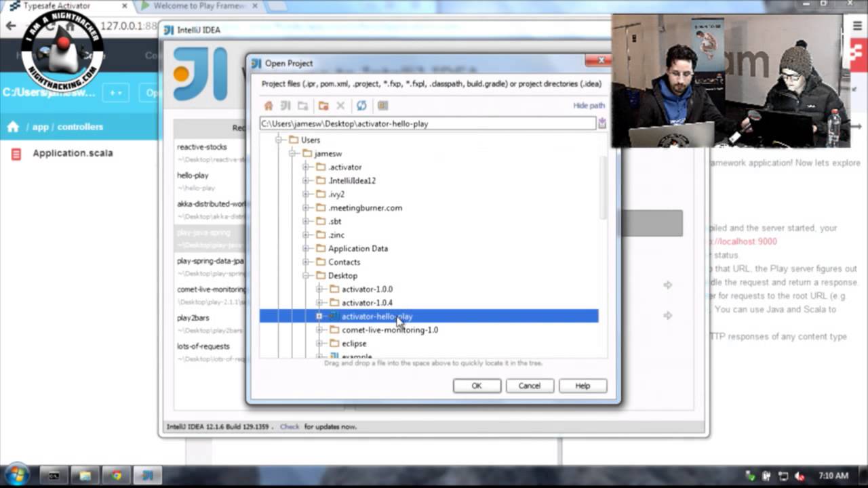Viewport: 868px width, 488px height.
Task: Click Cancel in Open Project dialog
Action: [x=530, y=386]
